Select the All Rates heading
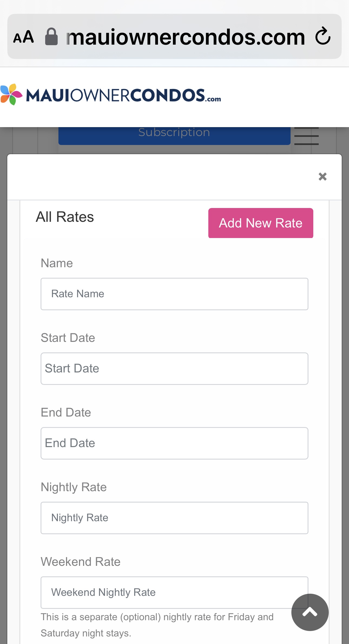Image resolution: width=349 pixels, height=644 pixels. [x=65, y=217]
